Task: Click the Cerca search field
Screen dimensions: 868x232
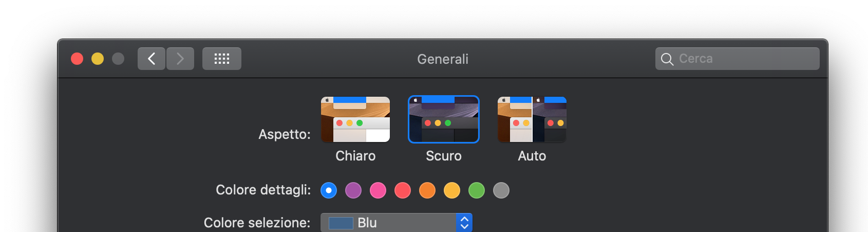Action: 738,59
